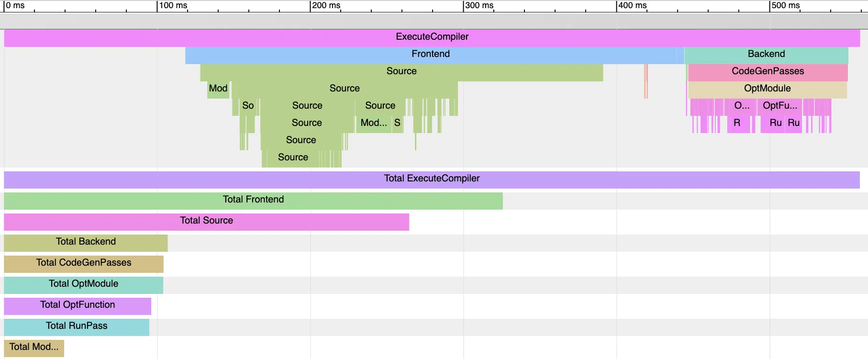The image size is (868, 359).
Task: Click the Total RunPass bar
Action: [77, 326]
